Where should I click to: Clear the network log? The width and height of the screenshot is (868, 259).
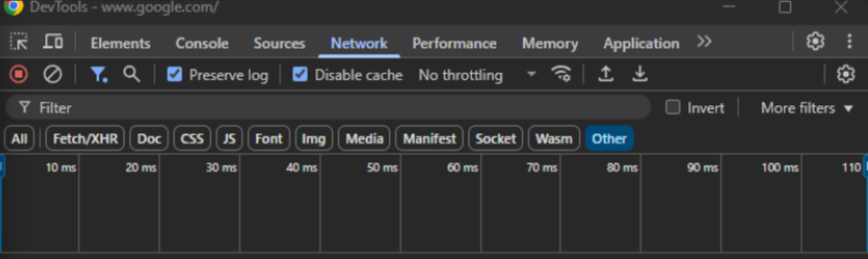click(x=53, y=75)
